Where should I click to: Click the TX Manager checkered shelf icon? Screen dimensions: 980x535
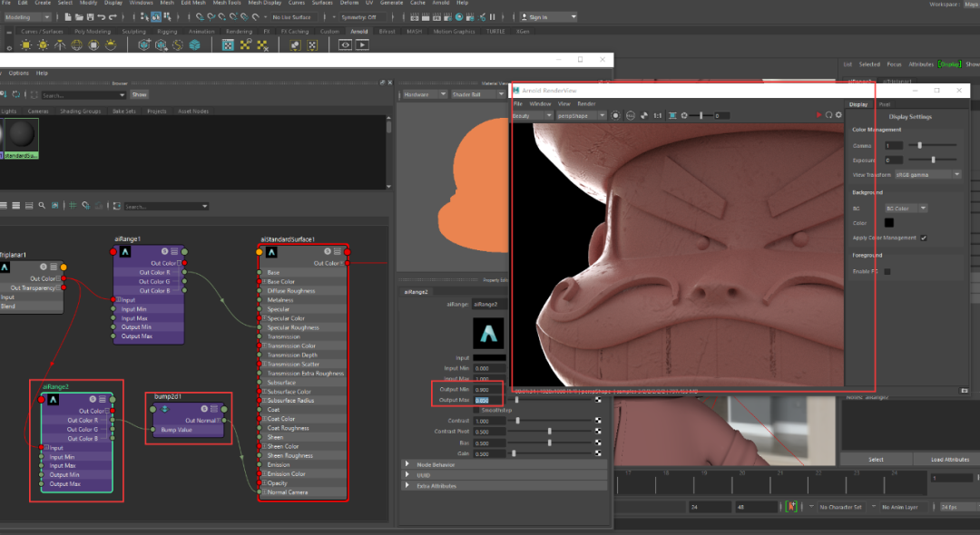pos(228,45)
